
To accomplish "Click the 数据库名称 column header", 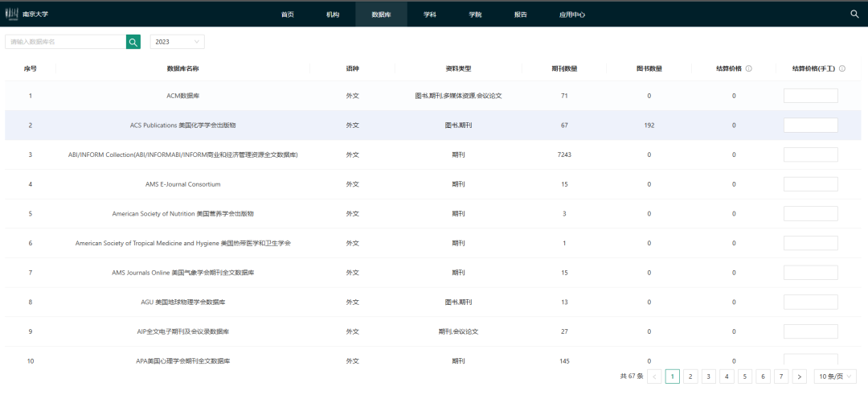I will pyautogui.click(x=182, y=68).
